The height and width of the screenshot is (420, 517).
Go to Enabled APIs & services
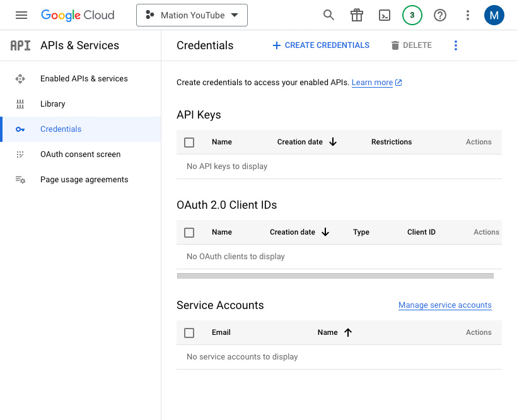coord(81,79)
